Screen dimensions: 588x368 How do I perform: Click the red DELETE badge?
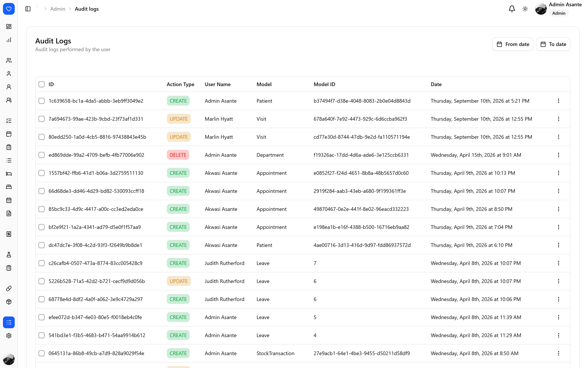pos(178,155)
